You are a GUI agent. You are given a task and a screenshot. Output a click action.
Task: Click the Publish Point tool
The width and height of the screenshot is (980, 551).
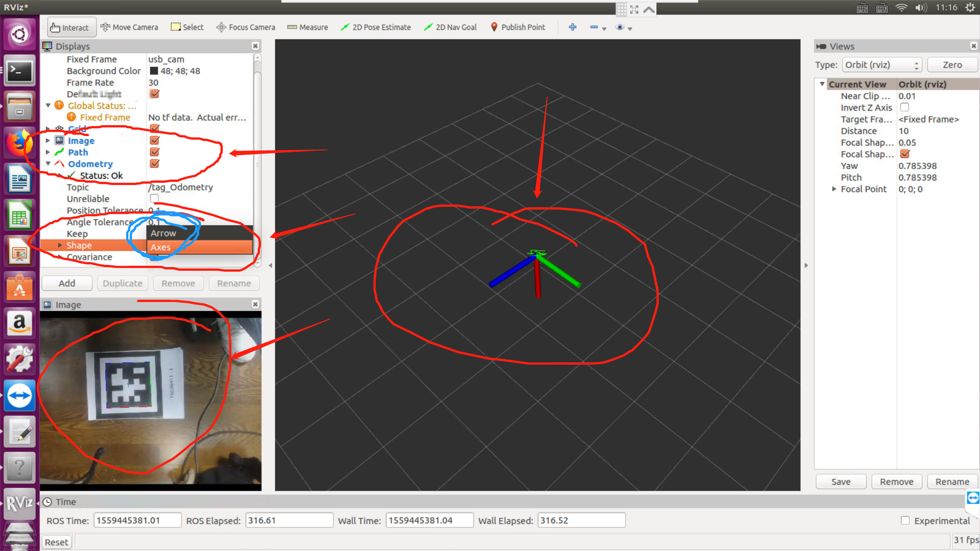518,27
